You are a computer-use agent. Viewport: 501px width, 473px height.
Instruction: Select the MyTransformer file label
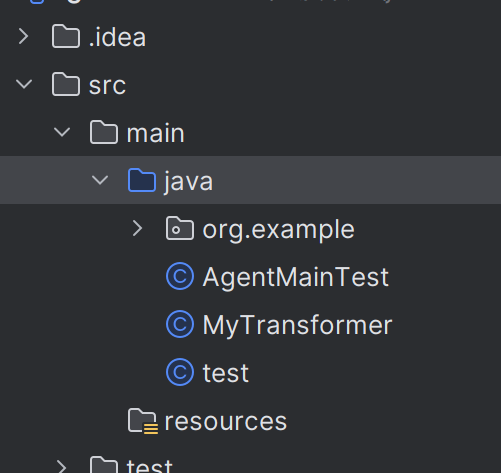pyautogui.click(x=297, y=326)
